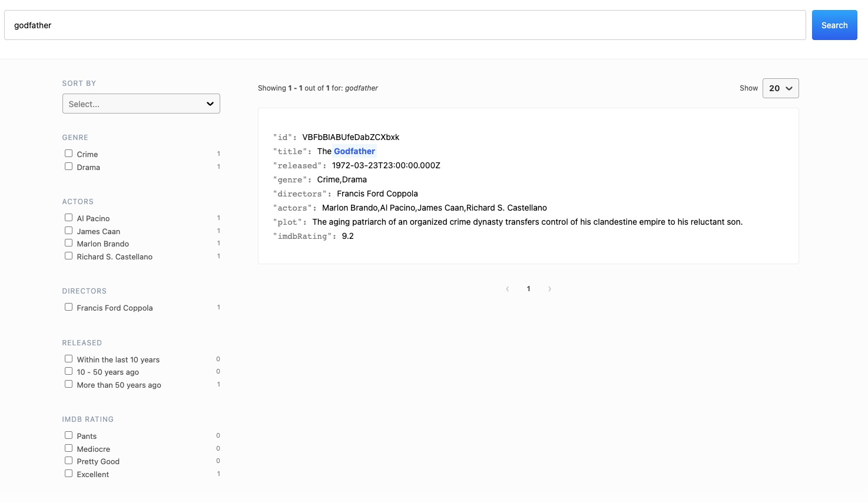This screenshot has width=868, height=503.
Task: Click the next page chevron icon
Action: [549, 289]
